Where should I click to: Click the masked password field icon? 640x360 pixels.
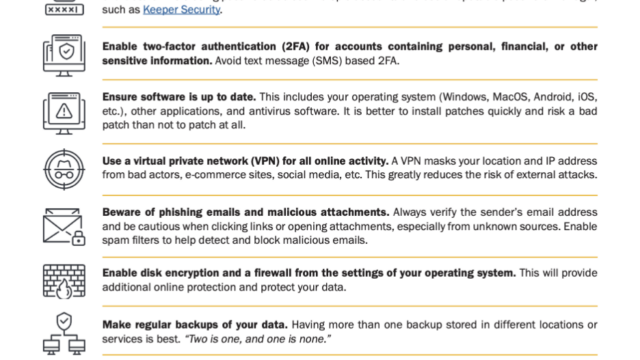[x=64, y=8]
